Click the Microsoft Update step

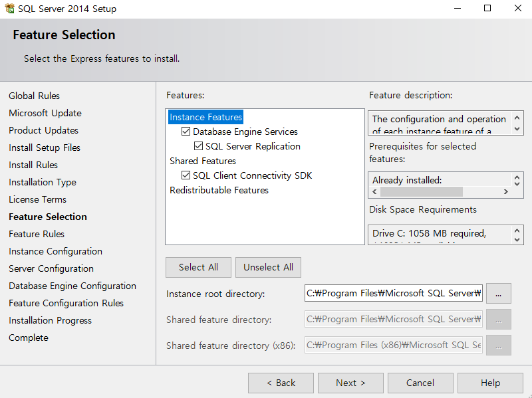coord(45,113)
